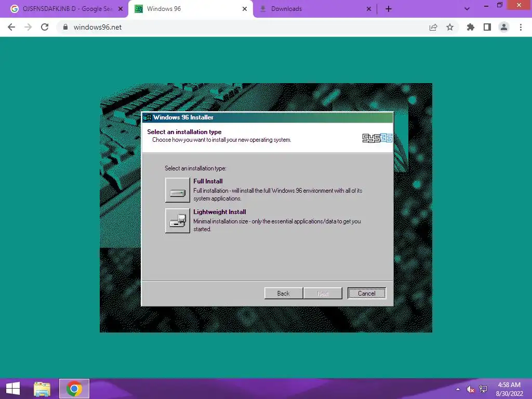Open the Windows Start menu
Screen dimensions: 532x399
13,389
